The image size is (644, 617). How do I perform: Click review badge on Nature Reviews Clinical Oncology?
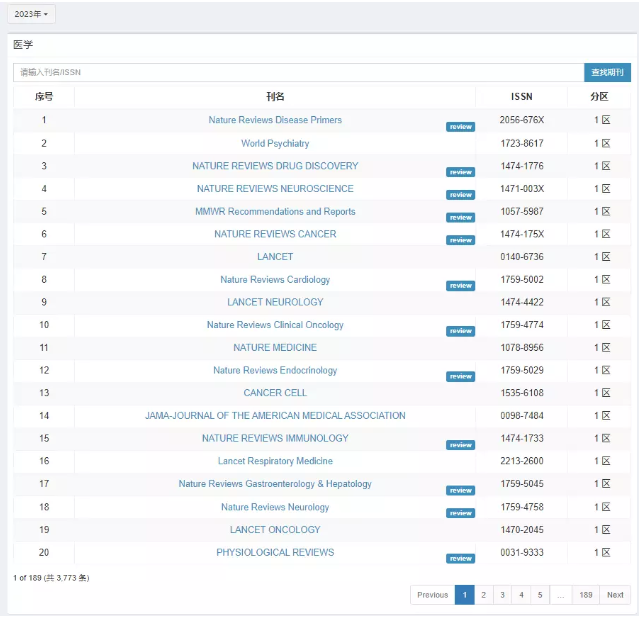click(x=460, y=331)
